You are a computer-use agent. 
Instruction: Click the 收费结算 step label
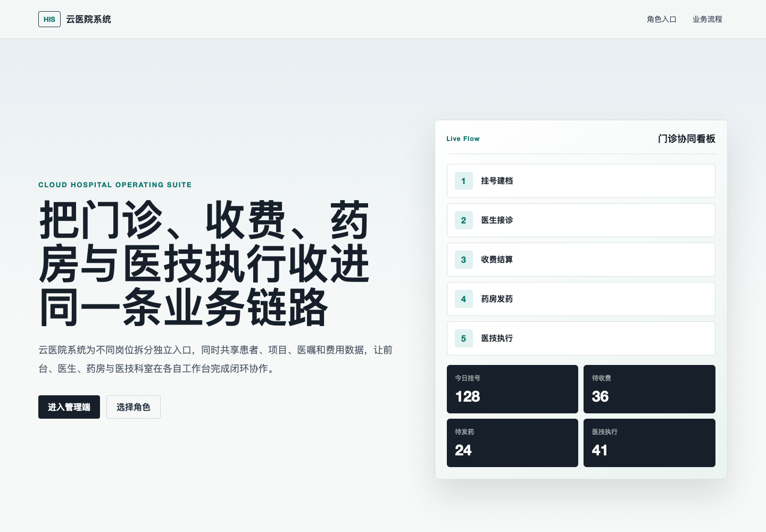click(497, 260)
